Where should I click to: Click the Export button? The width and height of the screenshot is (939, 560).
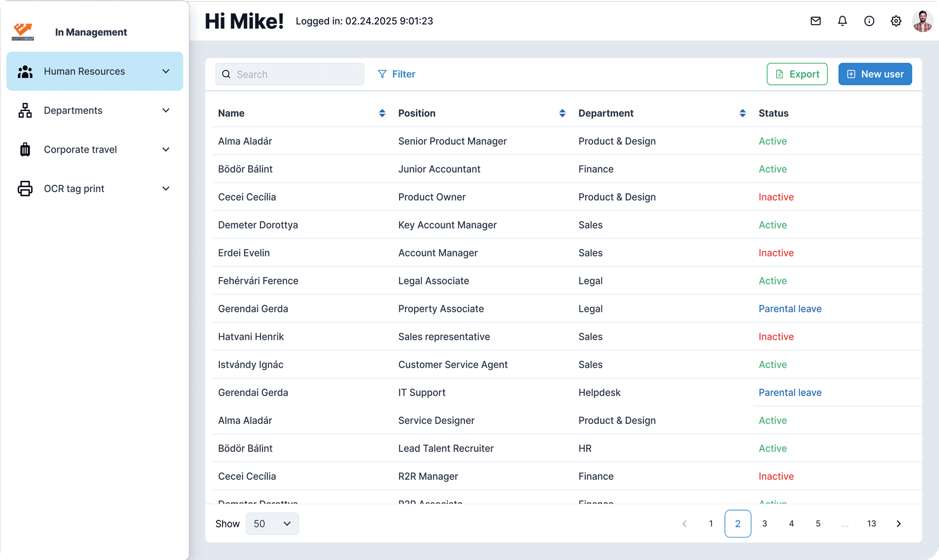tap(797, 74)
